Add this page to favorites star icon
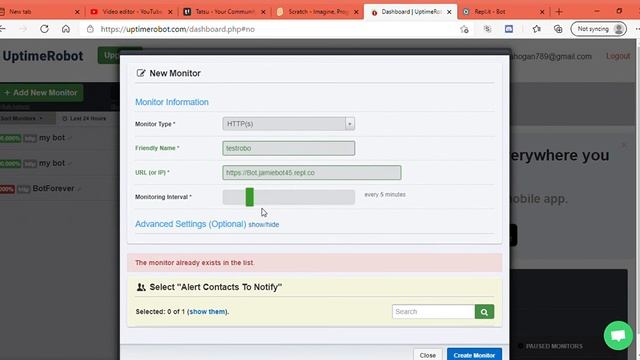This screenshot has width=640, height=360. coord(464,29)
